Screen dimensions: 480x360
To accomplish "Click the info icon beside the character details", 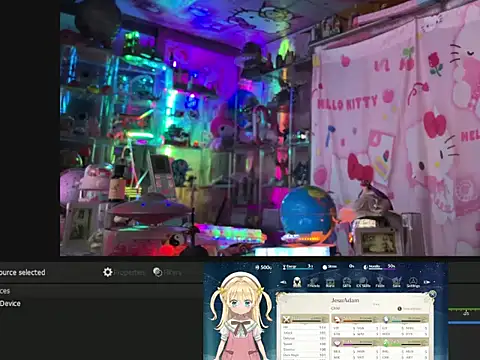I will pos(399,309).
